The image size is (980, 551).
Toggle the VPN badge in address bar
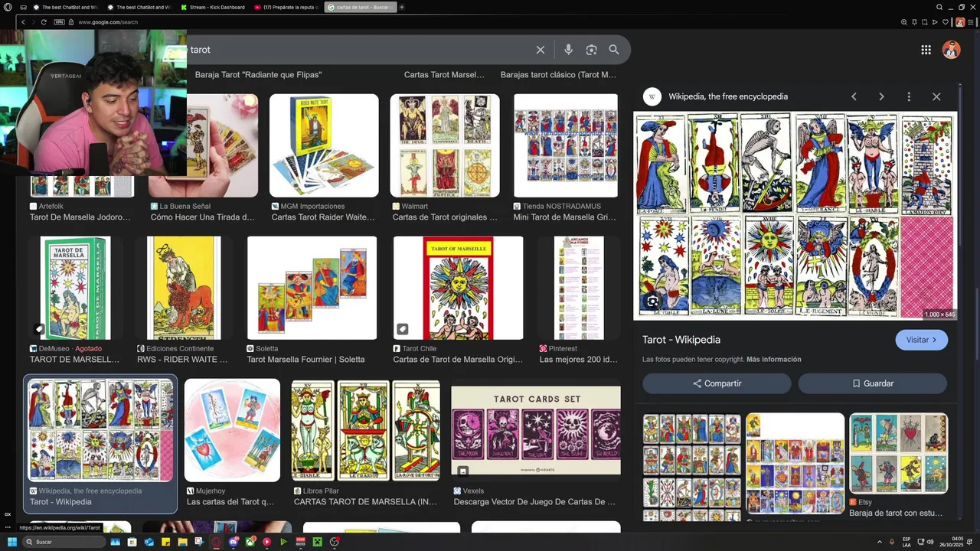pos(59,22)
